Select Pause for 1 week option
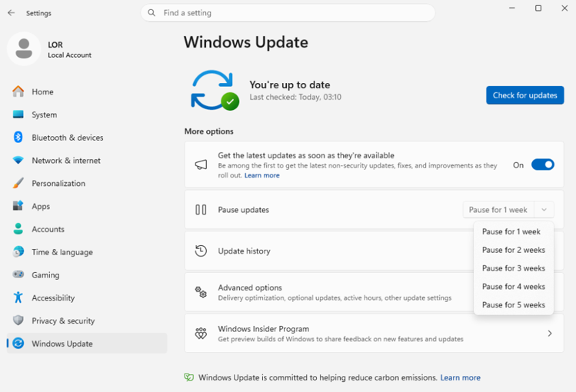The image size is (576, 392). (x=514, y=231)
